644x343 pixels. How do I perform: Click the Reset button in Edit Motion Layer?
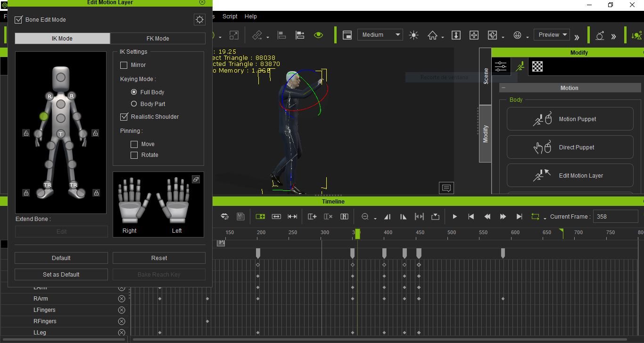pyautogui.click(x=159, y=258)
